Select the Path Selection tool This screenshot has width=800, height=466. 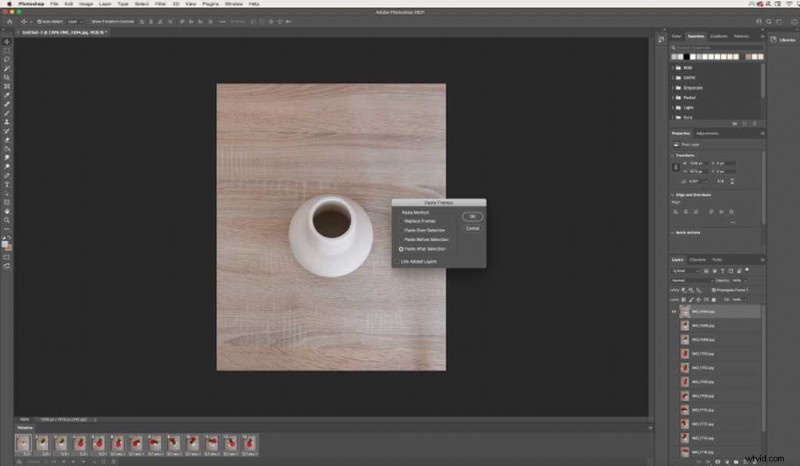tap(7, 193)
